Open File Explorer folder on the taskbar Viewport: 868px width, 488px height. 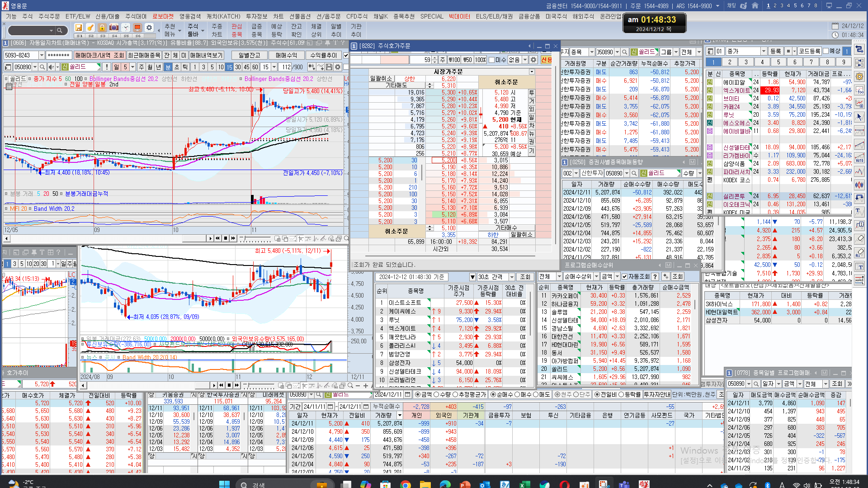click(425, 484)
